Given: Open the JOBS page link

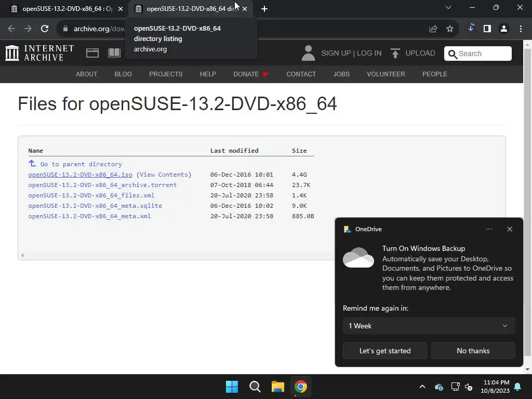Looking at the screenshot, I should pos(341,74).
